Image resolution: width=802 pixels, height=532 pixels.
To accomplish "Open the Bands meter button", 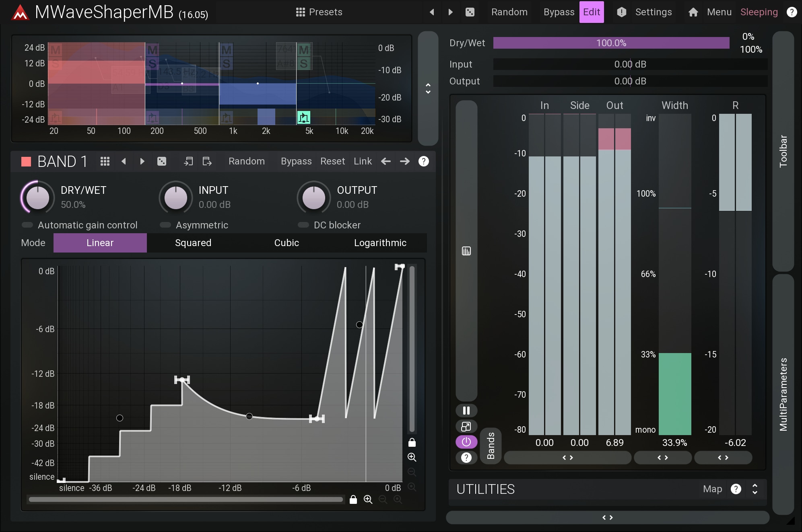I will point(491,446).
